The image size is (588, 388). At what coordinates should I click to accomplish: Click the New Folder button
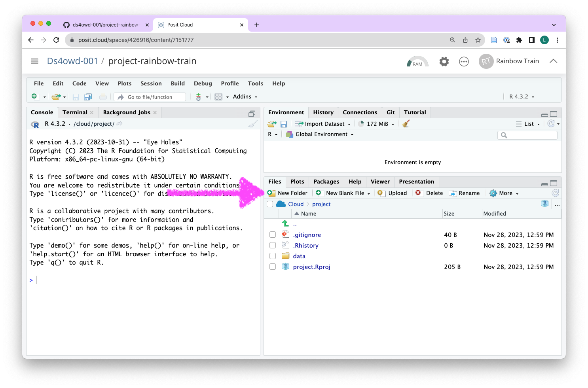pyautogui.click(x=288, y=193)
